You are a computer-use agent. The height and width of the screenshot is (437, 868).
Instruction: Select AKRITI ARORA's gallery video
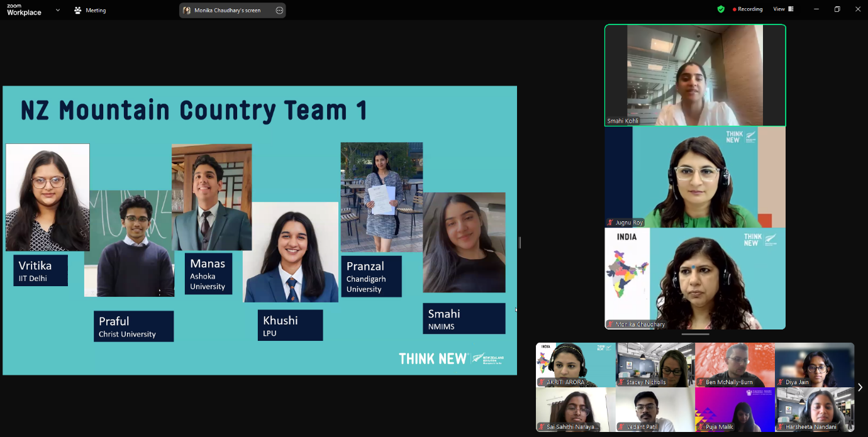tap(576, 365)
